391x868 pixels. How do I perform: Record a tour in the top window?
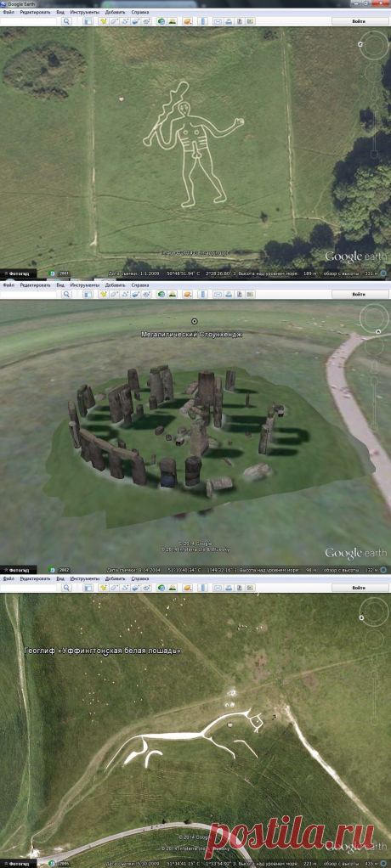pyautogui.click(x=147, y=21)
